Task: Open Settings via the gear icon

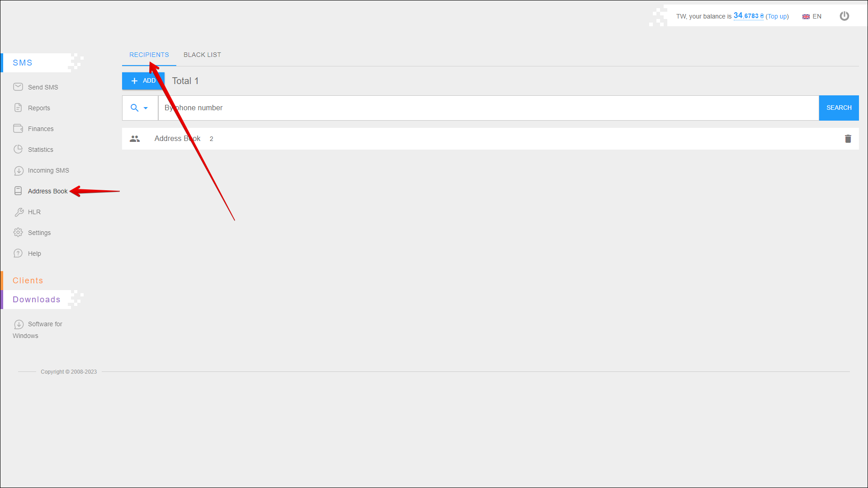Action: tap(18, 232)
